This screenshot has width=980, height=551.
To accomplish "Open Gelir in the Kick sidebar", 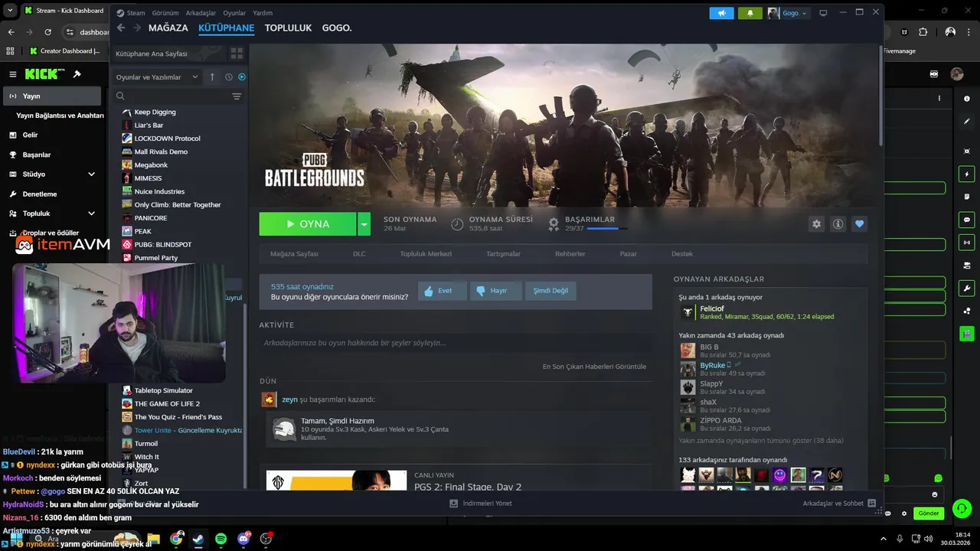I will pos(52,135).
